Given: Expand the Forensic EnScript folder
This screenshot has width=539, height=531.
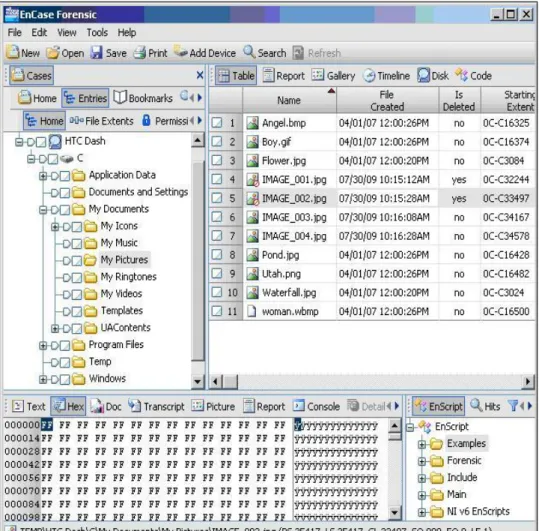Looking at the screenshot, I should coord(422,461).
